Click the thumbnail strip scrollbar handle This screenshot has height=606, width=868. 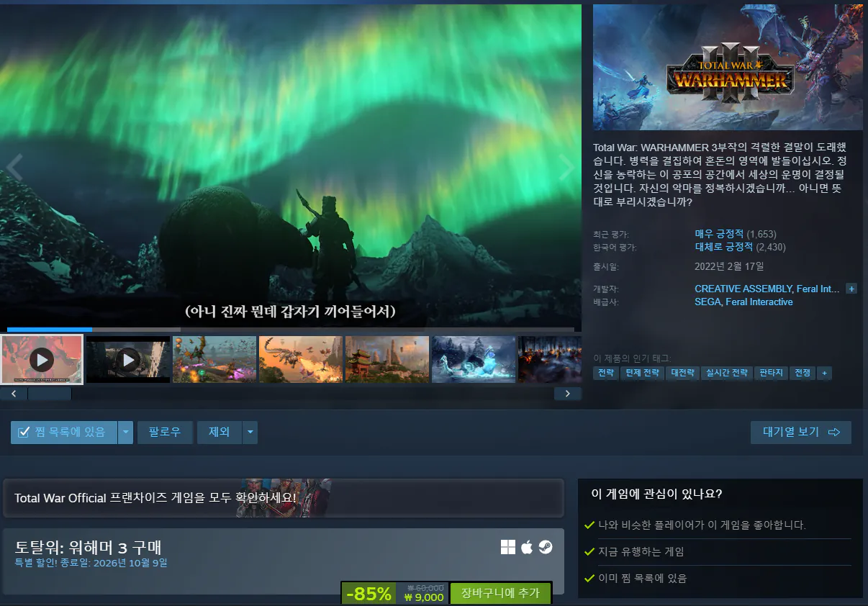point(50,394)
